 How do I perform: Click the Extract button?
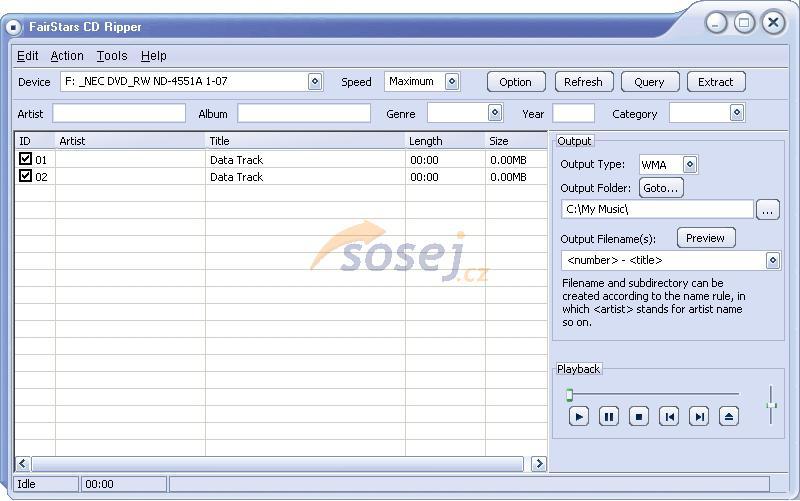point(716,82)
